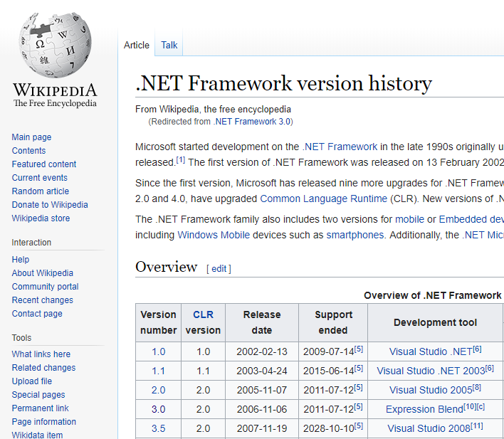View Recent changes
This screenshot has width=504, height=439.
[43, 300]
